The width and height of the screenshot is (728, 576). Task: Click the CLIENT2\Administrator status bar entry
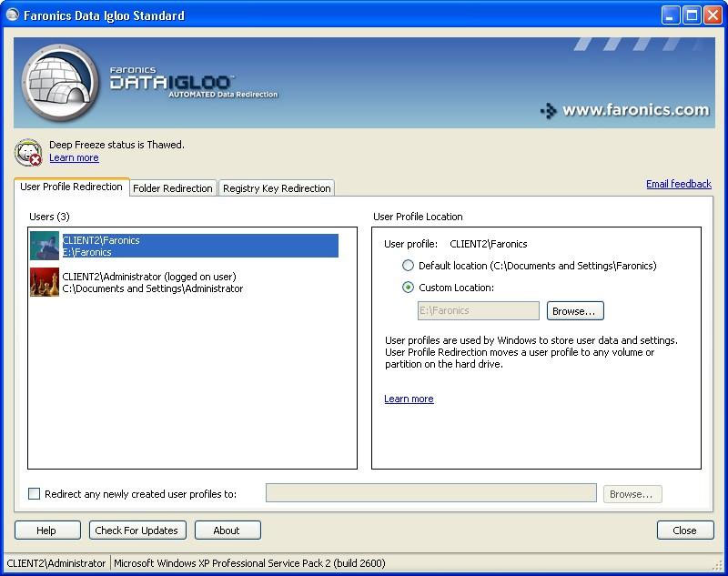click(56, 563)
